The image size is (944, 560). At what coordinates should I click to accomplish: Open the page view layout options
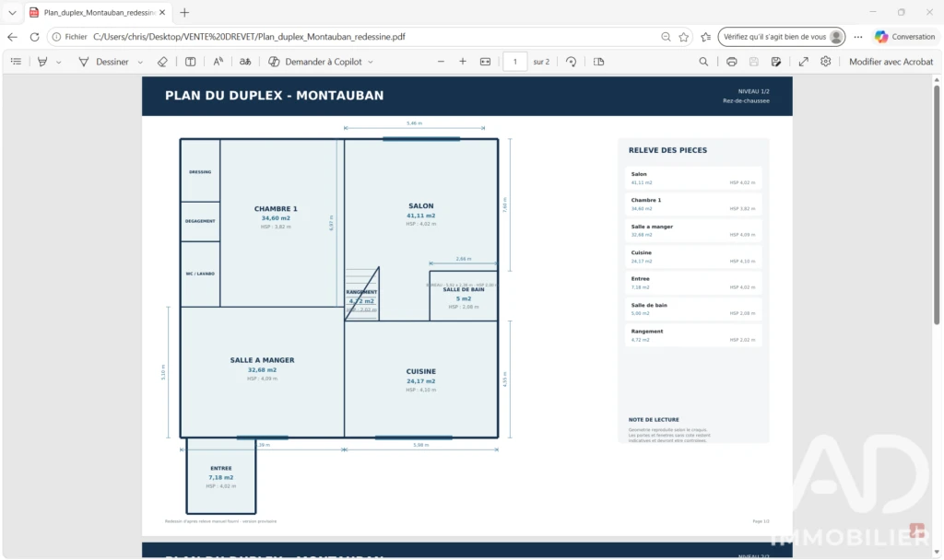click(598, 62)
